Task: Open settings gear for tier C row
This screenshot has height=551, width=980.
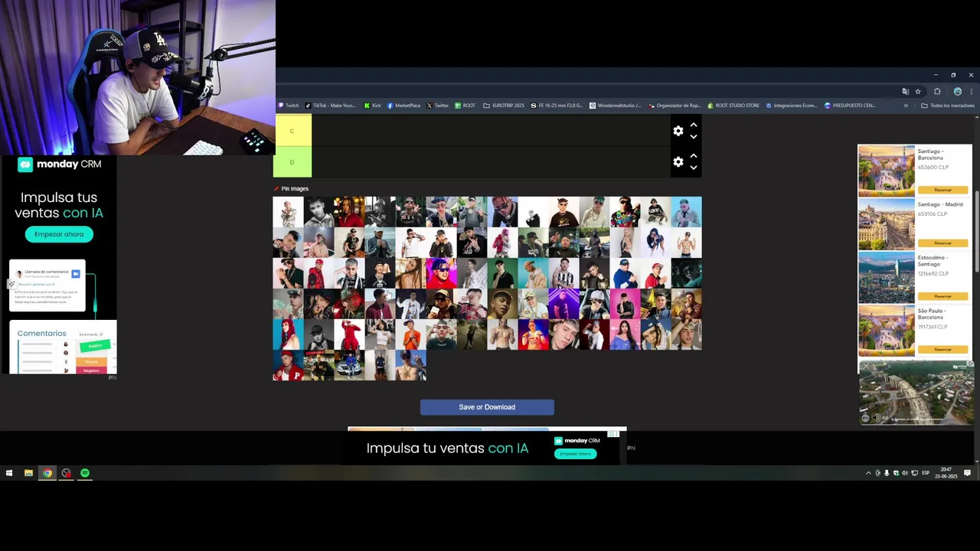Action: [678, 131]
